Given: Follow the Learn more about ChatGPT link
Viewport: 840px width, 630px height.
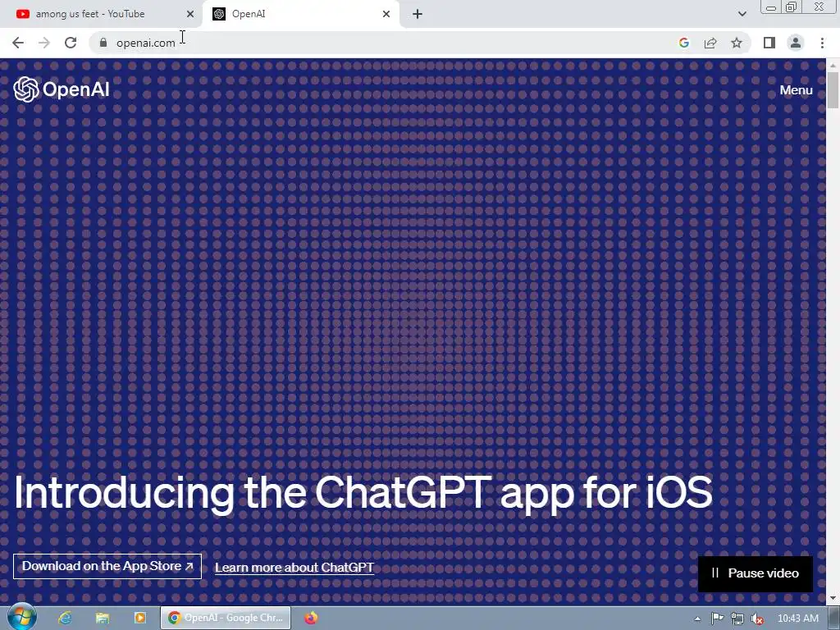Looking at the screenshot, I should pyautogui.click(x=294, y=568).
